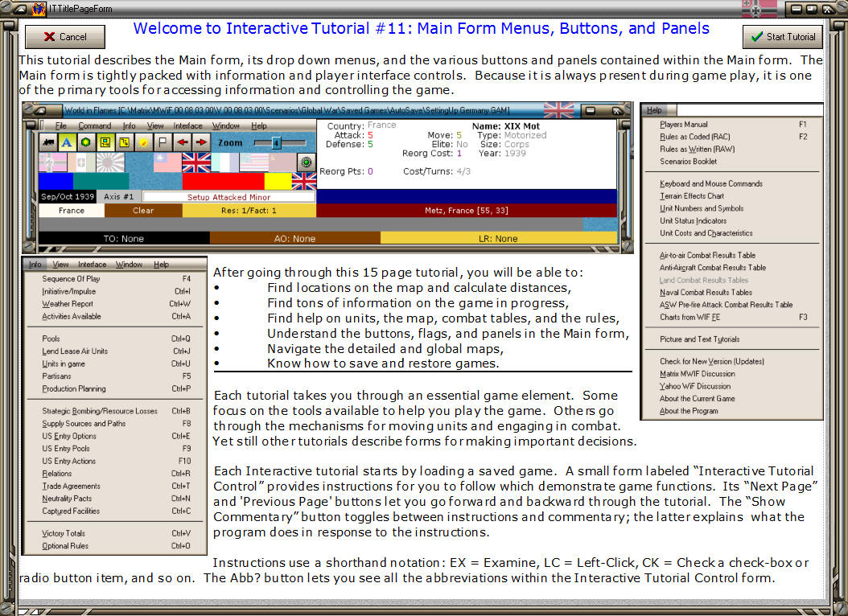Choose Weather Report from the Info menu
Image resolution: width=848 pixels, height=616 pixels.
[x=115, y=304]
